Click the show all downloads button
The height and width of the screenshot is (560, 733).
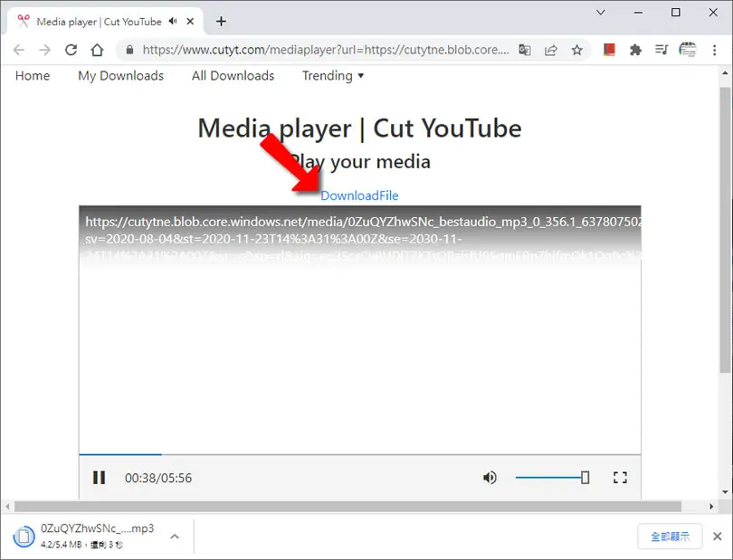pos(670,536)
